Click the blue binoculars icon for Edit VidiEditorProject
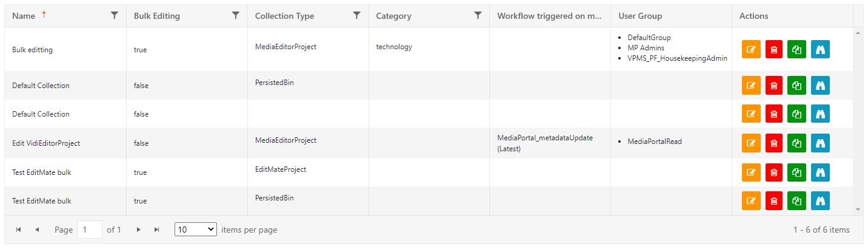 point(820,143)
